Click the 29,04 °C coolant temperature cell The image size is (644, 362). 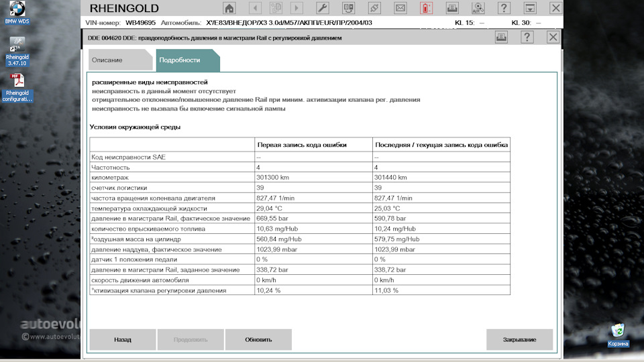(313, 208)
